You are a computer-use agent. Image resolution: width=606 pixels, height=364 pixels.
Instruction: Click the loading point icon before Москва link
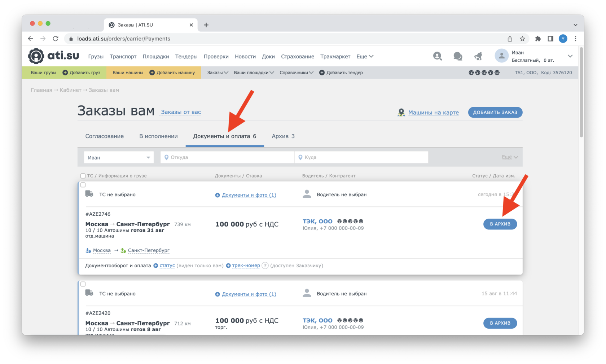[88, 250]
